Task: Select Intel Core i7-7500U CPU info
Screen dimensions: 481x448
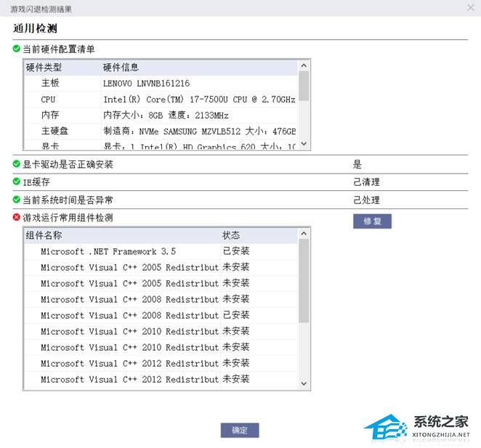Action: [x=199, y=99]
